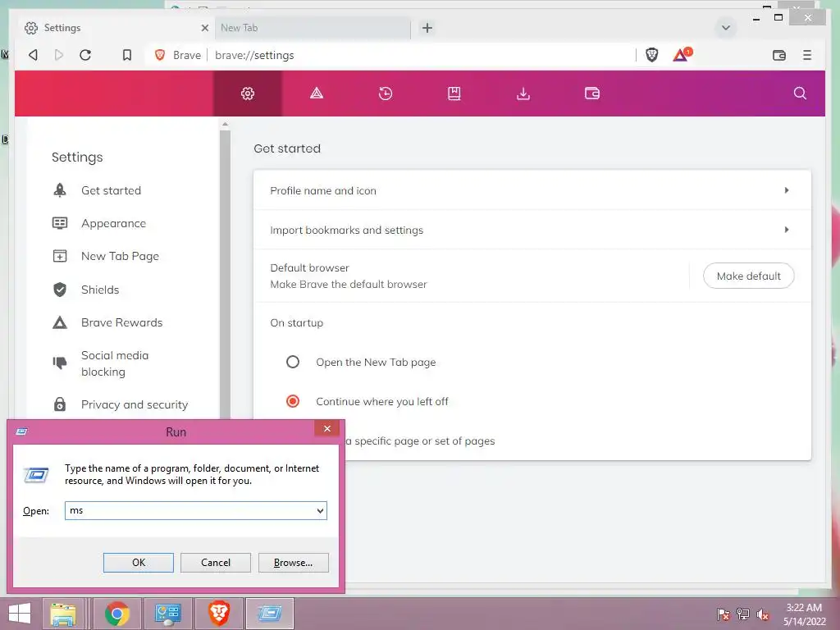Open Get started settings section label
The width and height of the screenshot is (840, 630).
tap(111, 190)
